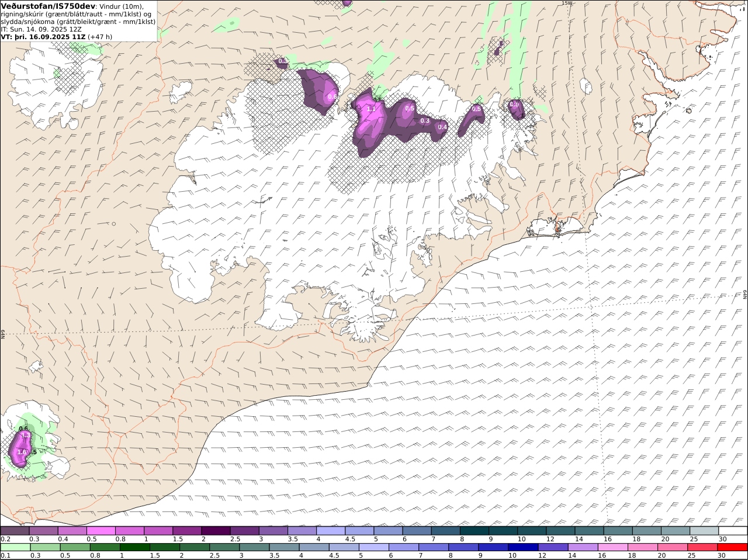748x560 pixels.
Task: Pick lower legend swatch between 12 and 14
Action: [x=554, y=548]
